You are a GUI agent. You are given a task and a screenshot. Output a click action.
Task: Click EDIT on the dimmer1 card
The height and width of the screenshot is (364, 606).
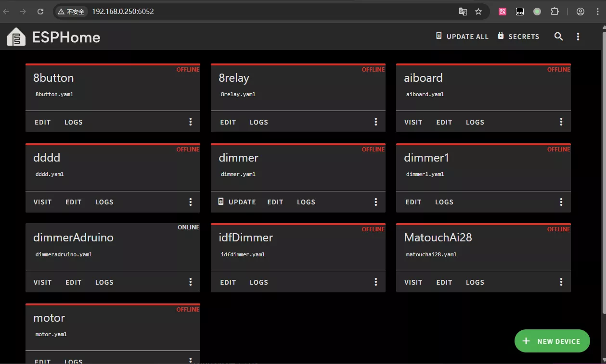[413, 202]
